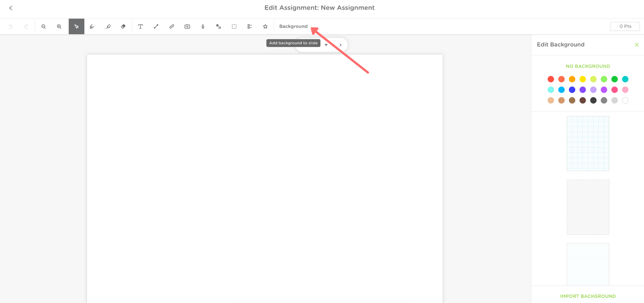Select the Text tool
The image size is (644, 303).
(140, 26)
